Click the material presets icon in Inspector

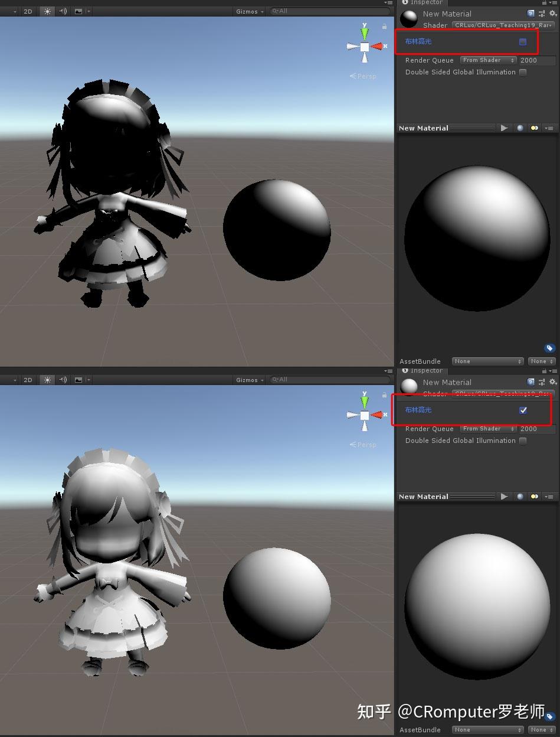pyautogui.click(x=542, y=13)
